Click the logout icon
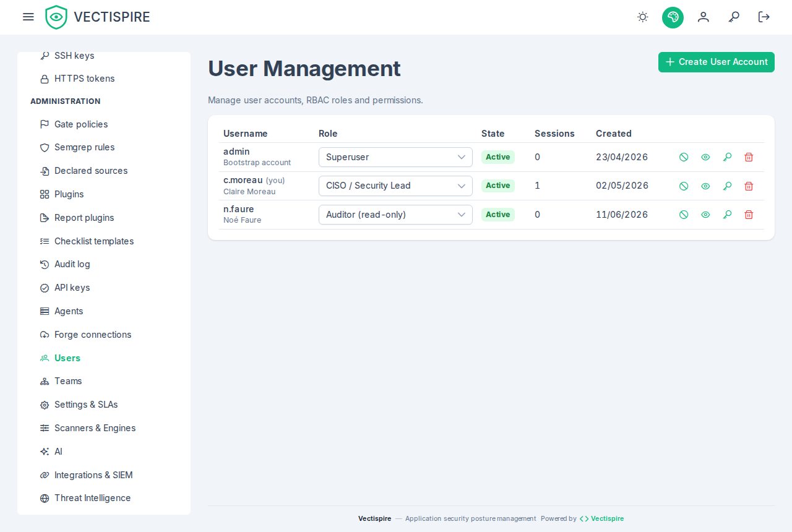The image size is (792, 532). click(x=764, y=17)
